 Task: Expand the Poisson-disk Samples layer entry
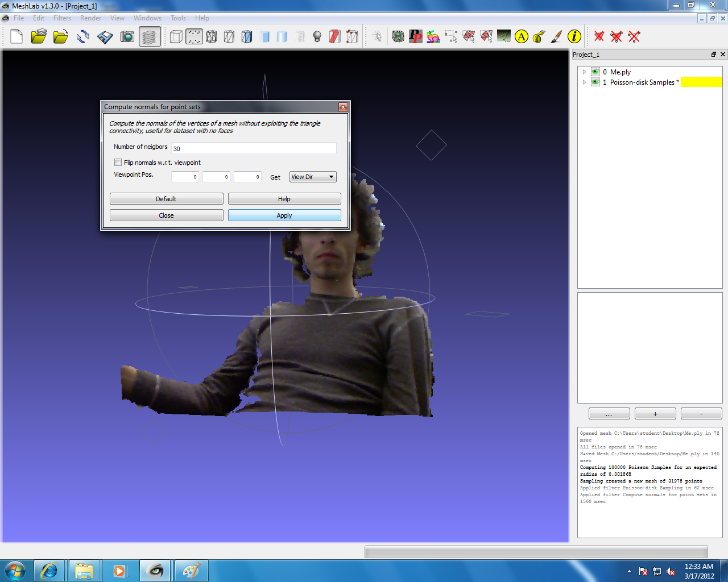(x=584, y=82)
